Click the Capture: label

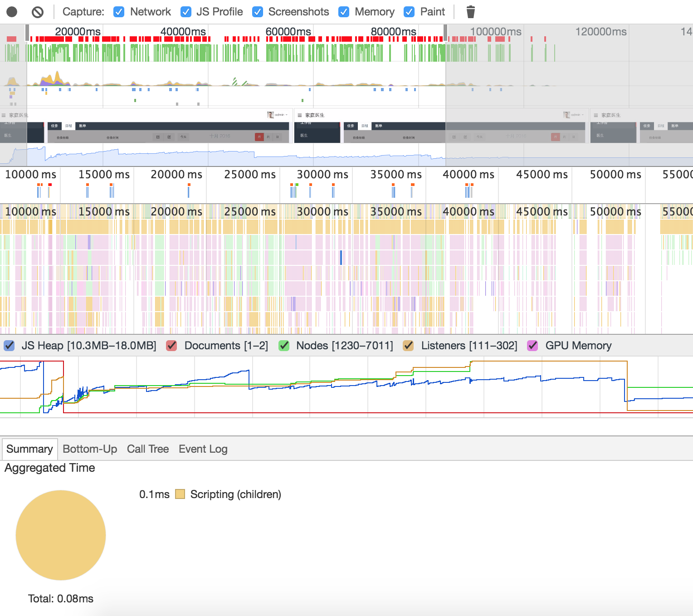tap(83, 12)
